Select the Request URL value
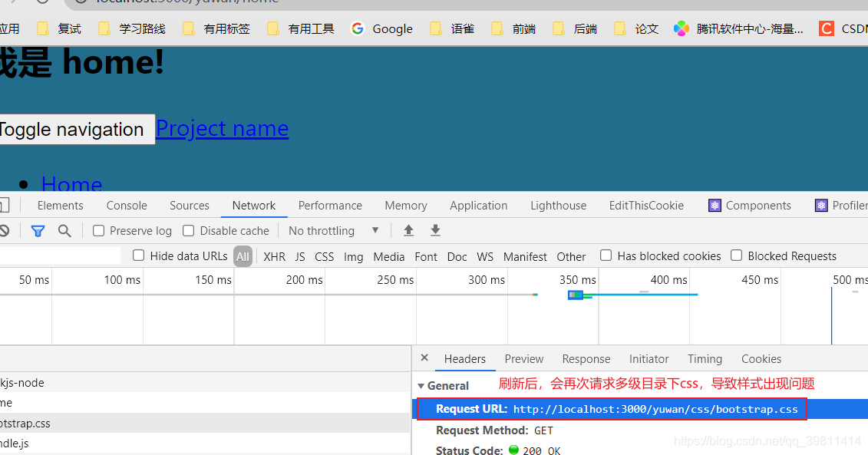868x455 pixels. [655, 409]
